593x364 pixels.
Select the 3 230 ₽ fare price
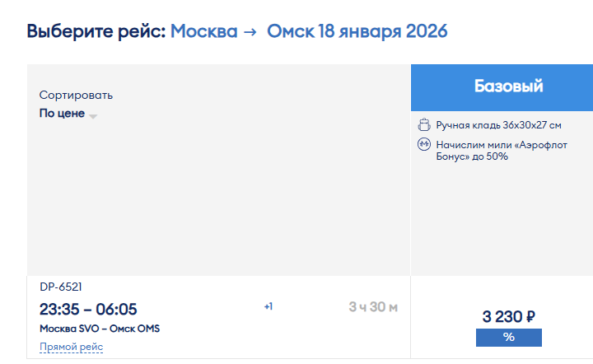(x=509, y=316)
